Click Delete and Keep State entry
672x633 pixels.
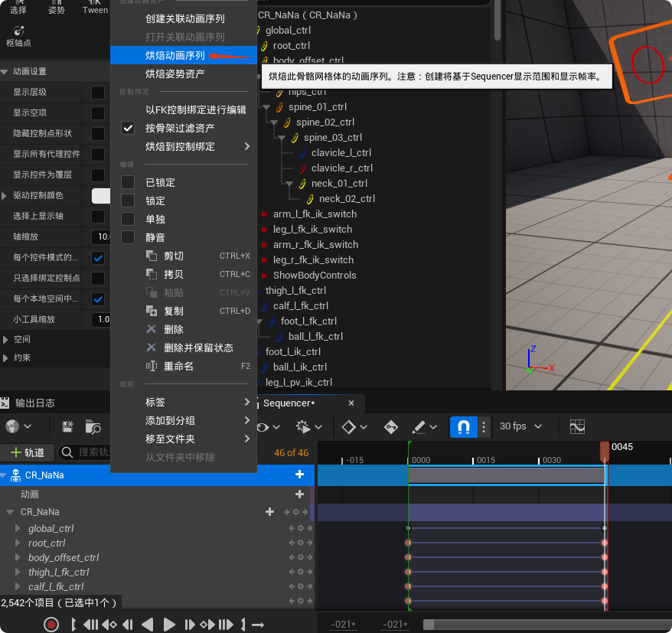point(184,347)
